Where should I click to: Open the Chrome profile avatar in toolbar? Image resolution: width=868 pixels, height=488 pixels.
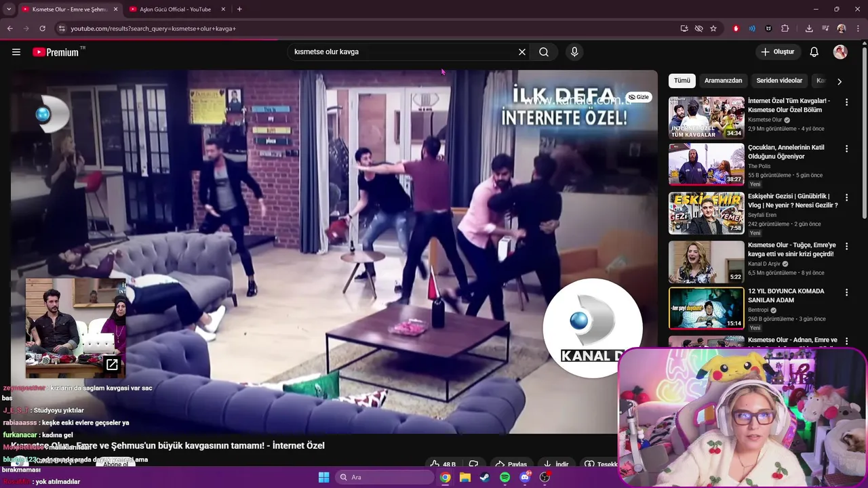(x=842, y=28)
